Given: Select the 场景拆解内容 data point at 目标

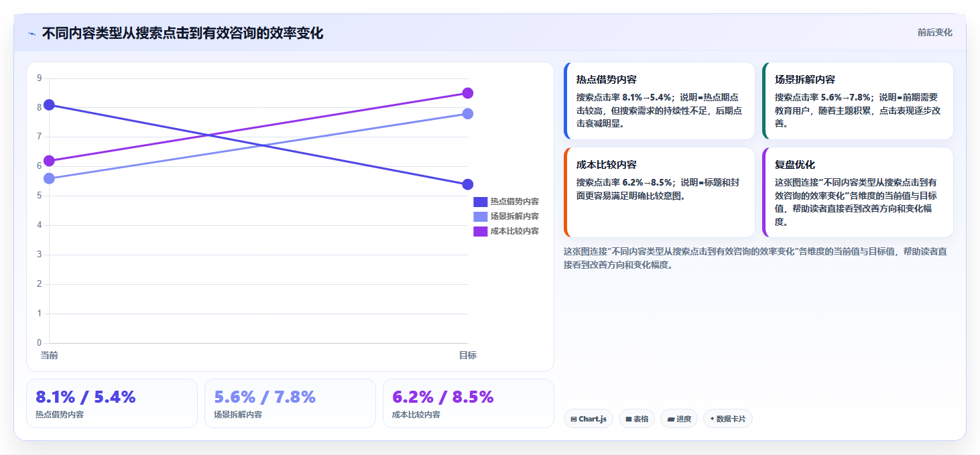Looking at the screenshot, I should (468, 114).
